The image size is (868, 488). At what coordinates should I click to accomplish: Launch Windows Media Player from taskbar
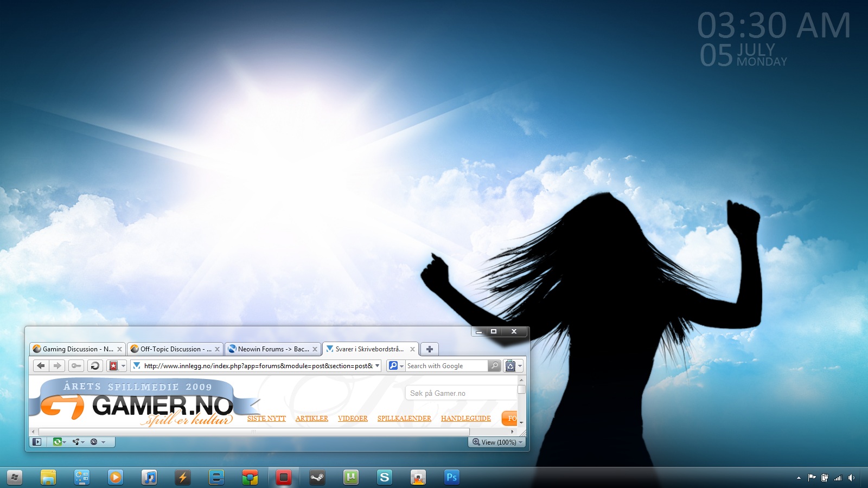(x=116, y=477)
